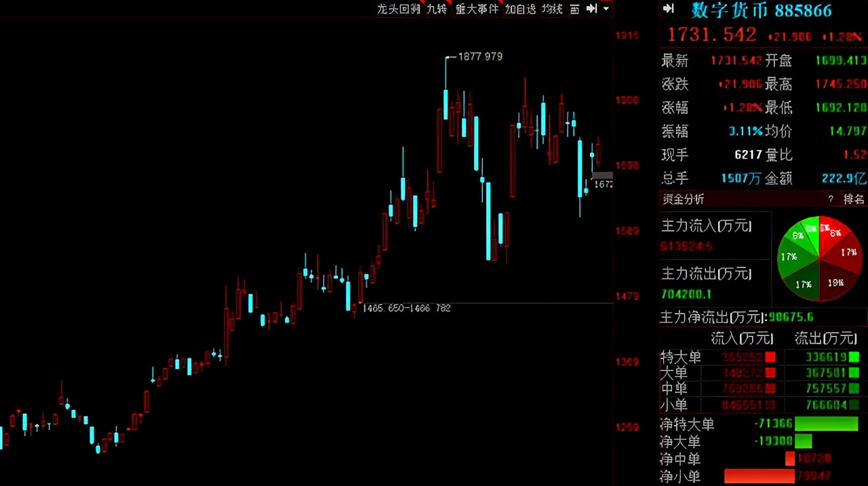Click 加自选 to add to watchlist
Viewport: 868px width, 486px height.
tap(520, 9)
